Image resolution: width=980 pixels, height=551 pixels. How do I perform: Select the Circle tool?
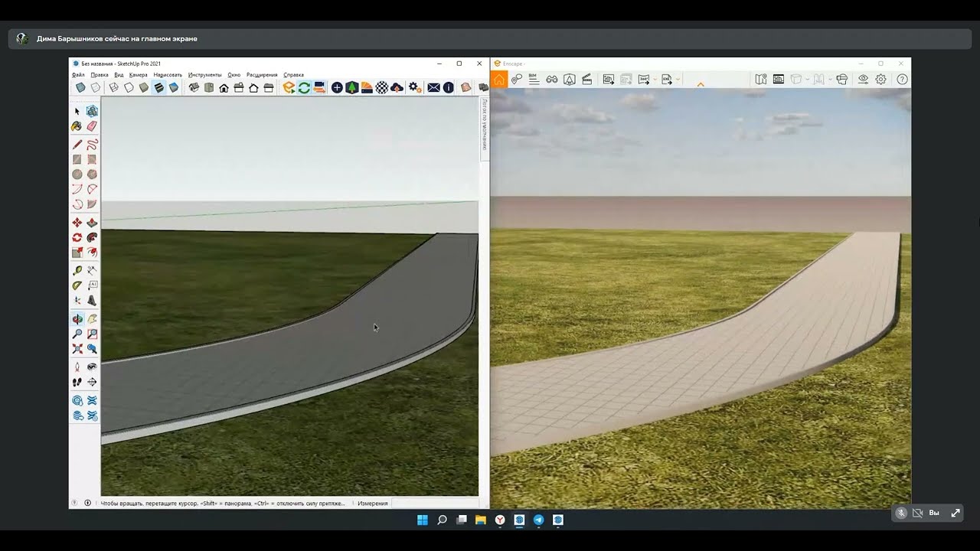coord(77,174)
